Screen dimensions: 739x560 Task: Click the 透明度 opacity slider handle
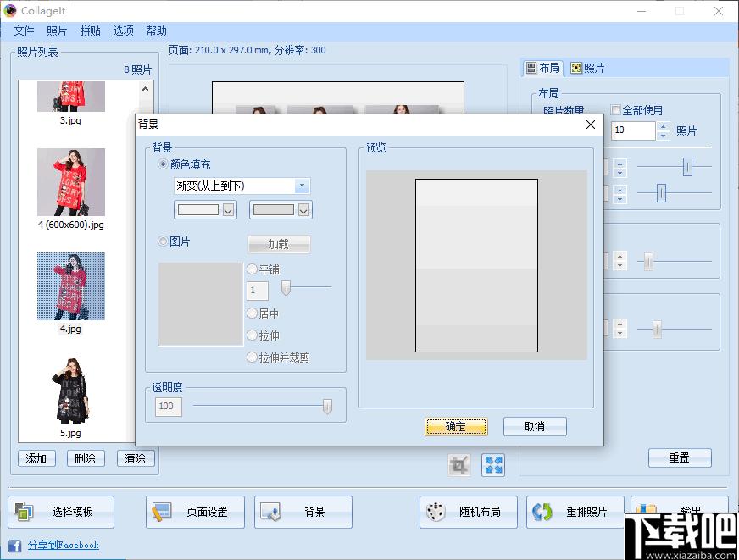coord(327,407)
